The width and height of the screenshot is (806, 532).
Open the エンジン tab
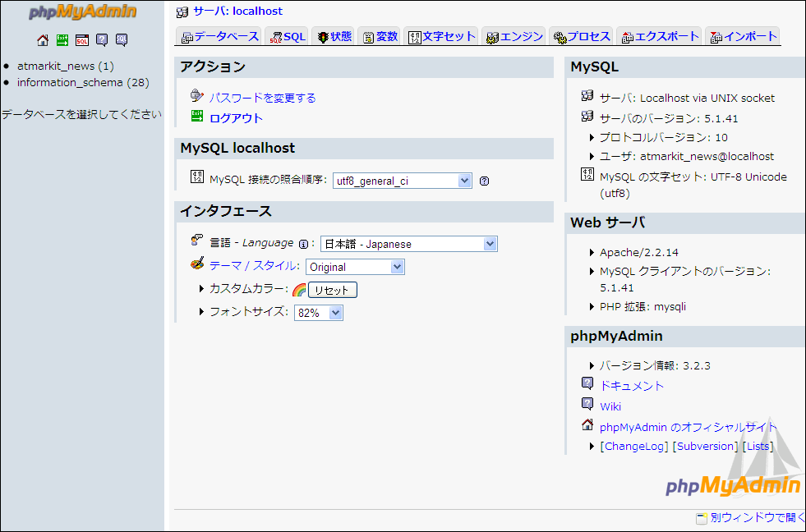tap(514, 36)
